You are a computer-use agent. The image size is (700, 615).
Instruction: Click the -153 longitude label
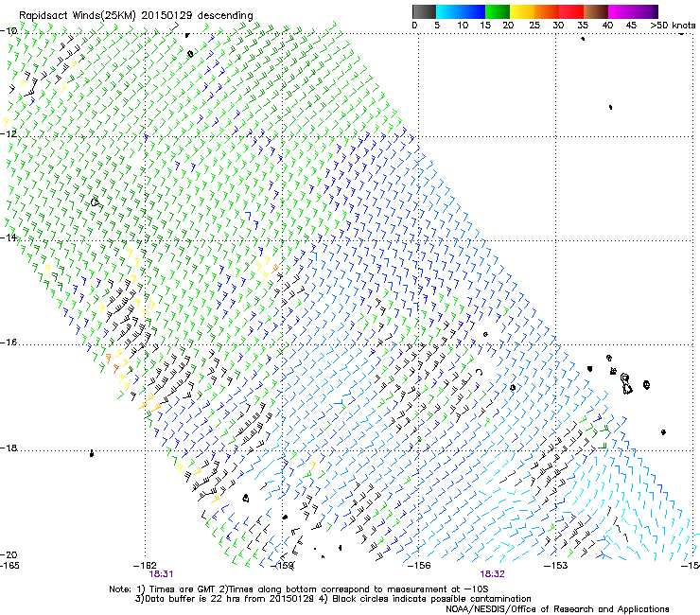[556, 566]
